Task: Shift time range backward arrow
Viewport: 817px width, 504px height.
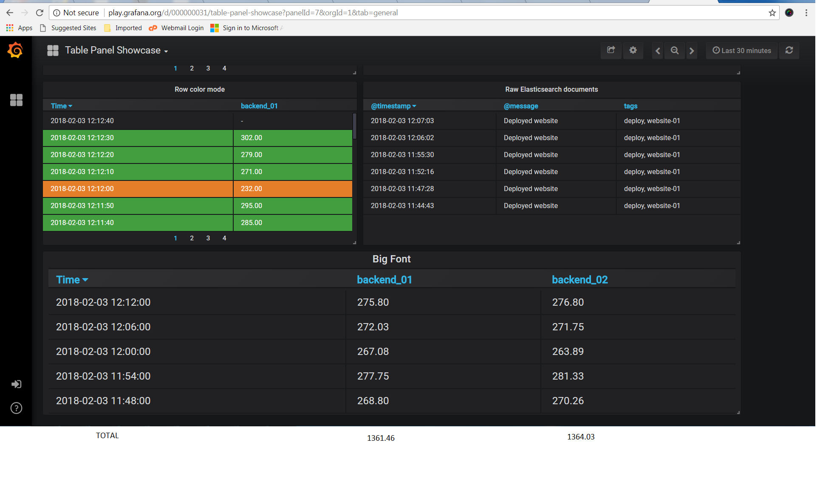Action: coord(657,51)
